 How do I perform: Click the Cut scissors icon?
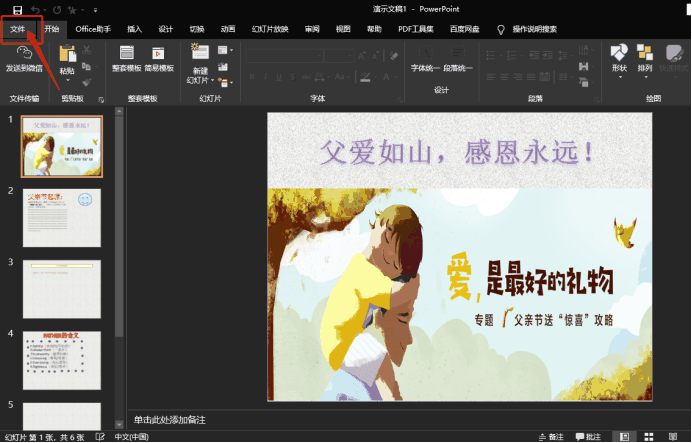click(86, 50)
